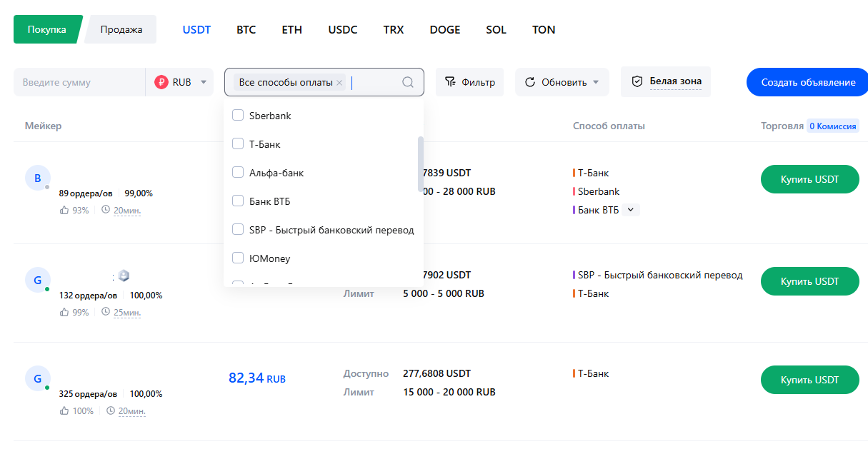Click the shield icon for Белая зона

(638, 82)
